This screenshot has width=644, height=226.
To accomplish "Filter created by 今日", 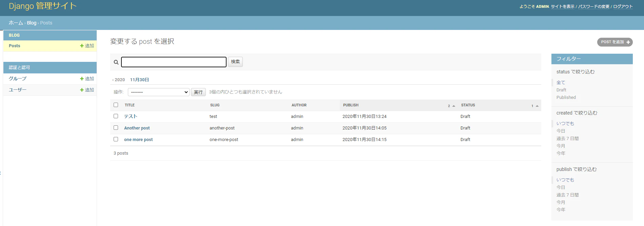I will click(x=561, y=131).
